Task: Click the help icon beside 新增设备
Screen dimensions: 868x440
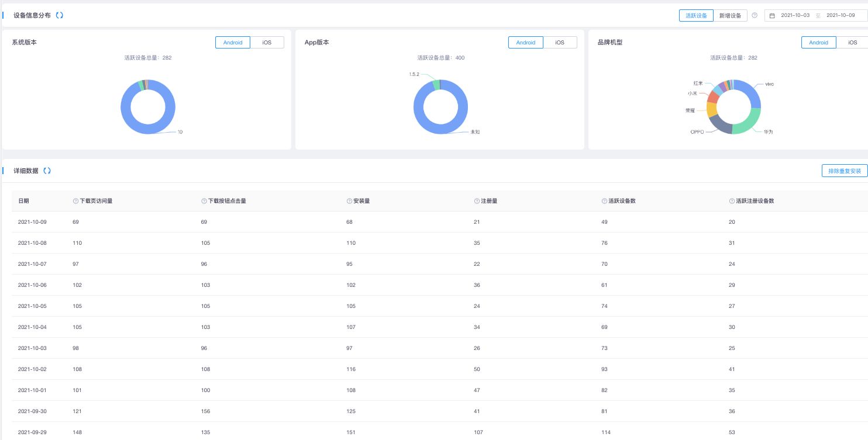Action: (755, 15)
